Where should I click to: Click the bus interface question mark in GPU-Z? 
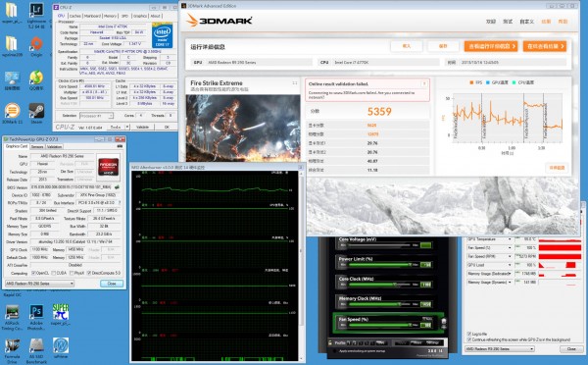(x=120, y=202)
